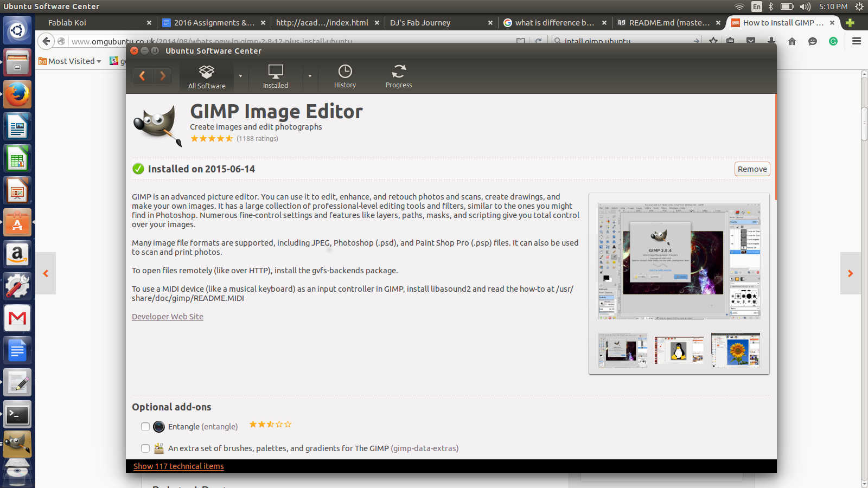Screen dimensions: 868x488
Task: Click Ubuntu Software Center launcher icon
Action: coord(17,222)
